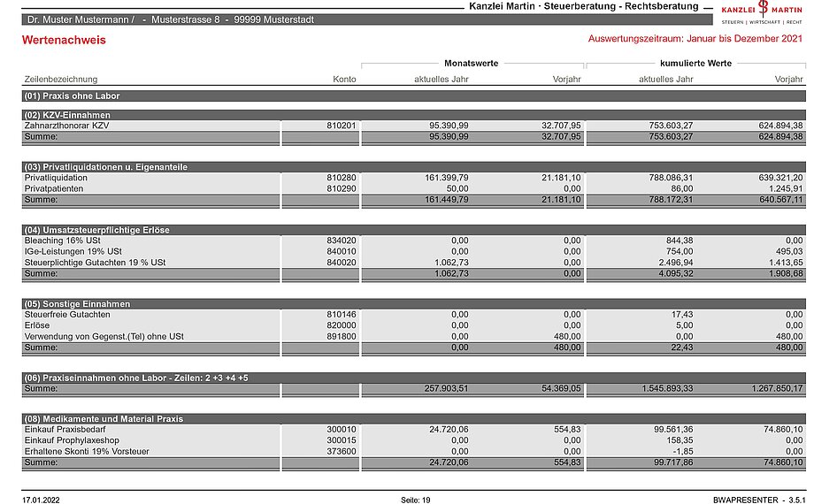Screen dimensions: 814x504
Task: Click account number 810280
Action: (x=341, y=178)
